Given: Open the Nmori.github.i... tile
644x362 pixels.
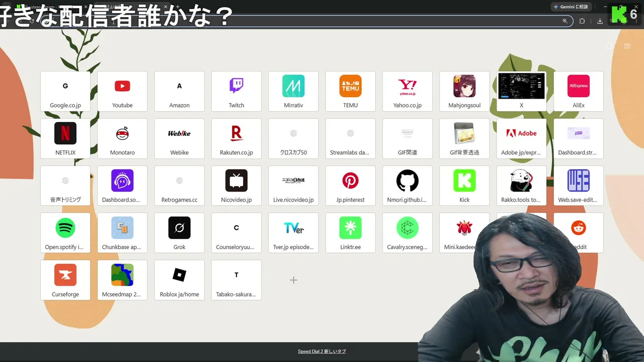Looking at the screenshot, I should [408, 186].
